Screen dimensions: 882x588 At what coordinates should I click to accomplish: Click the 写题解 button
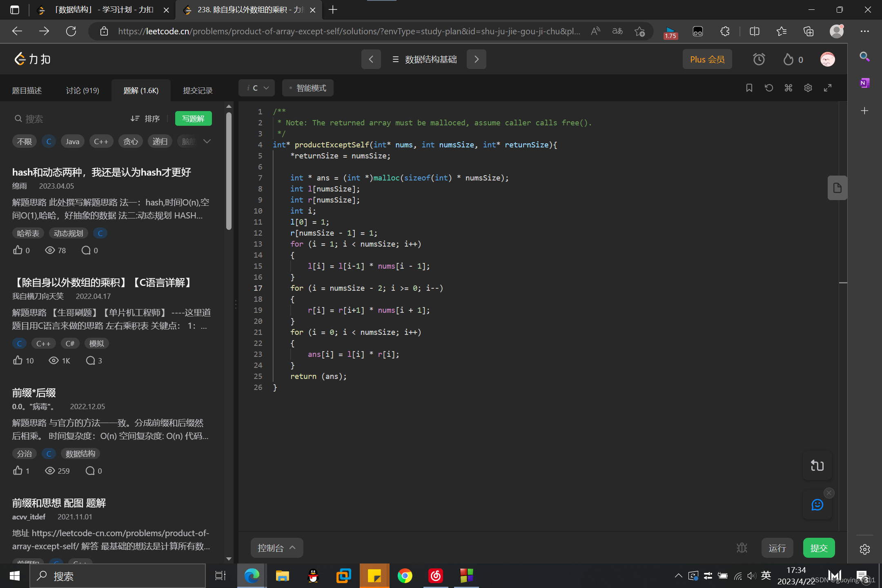point(193,119)
